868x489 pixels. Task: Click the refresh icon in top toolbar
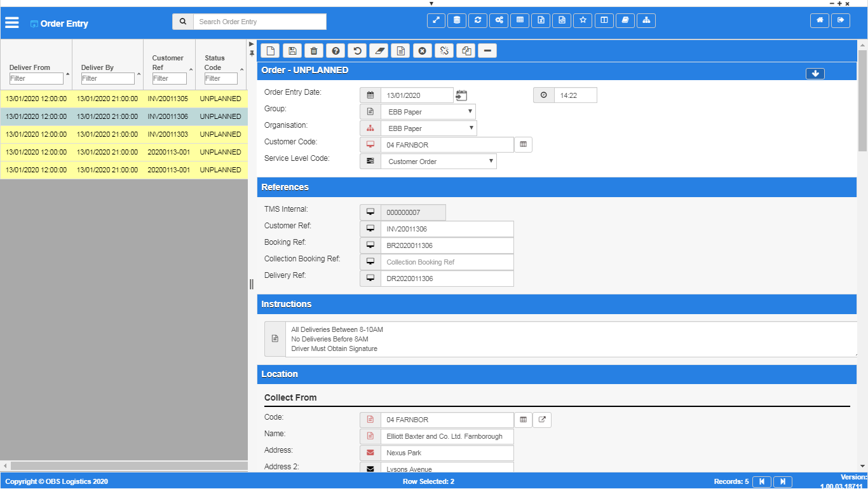point(478,20)
